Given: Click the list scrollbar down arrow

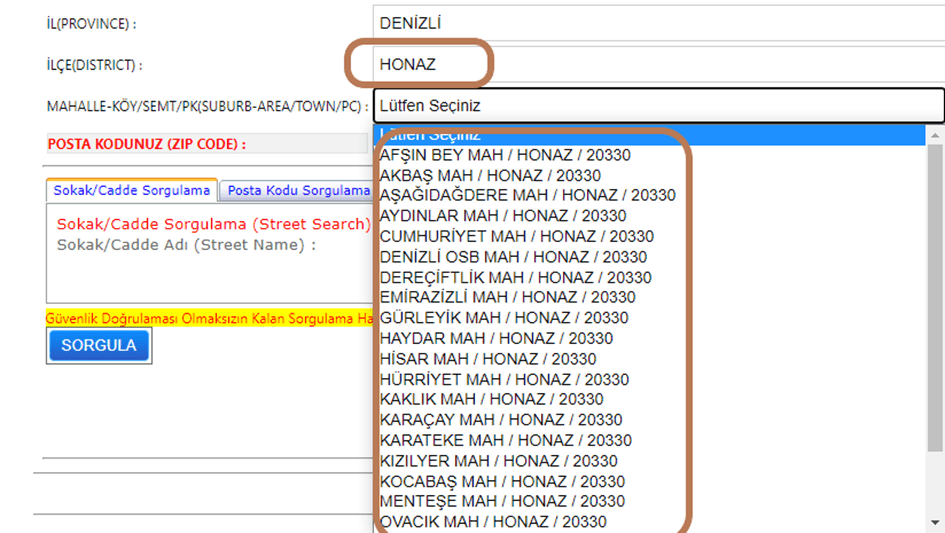Looking at the screenshot, I should point(935,521).
